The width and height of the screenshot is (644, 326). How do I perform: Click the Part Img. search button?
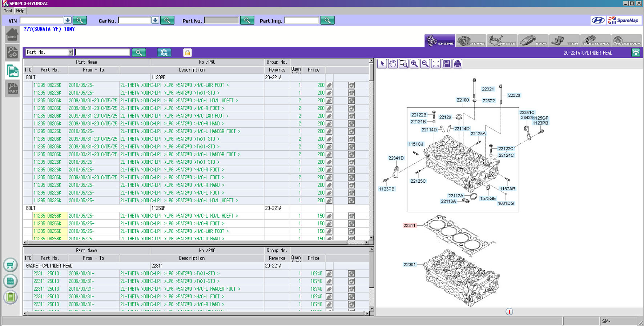(x=327, y=20)
